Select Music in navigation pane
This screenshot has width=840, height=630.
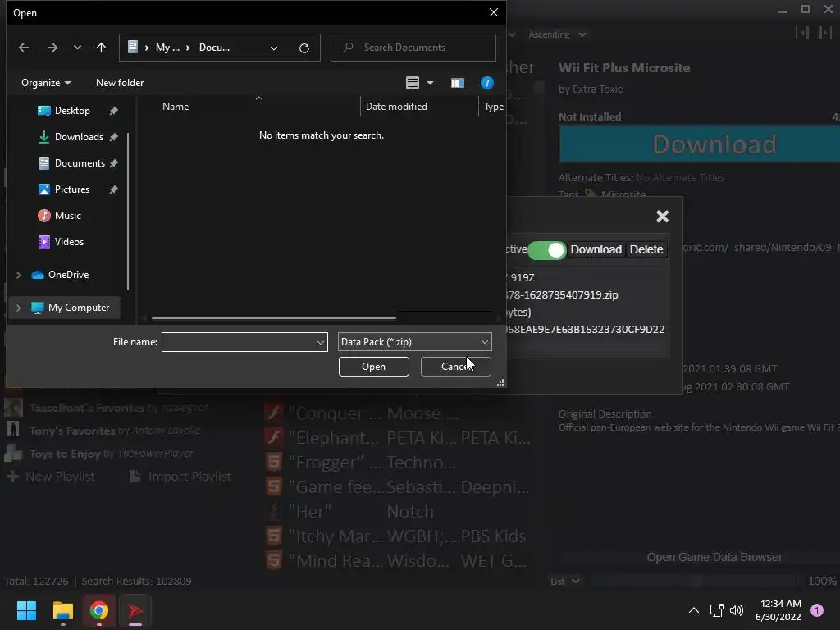[67, 216]
